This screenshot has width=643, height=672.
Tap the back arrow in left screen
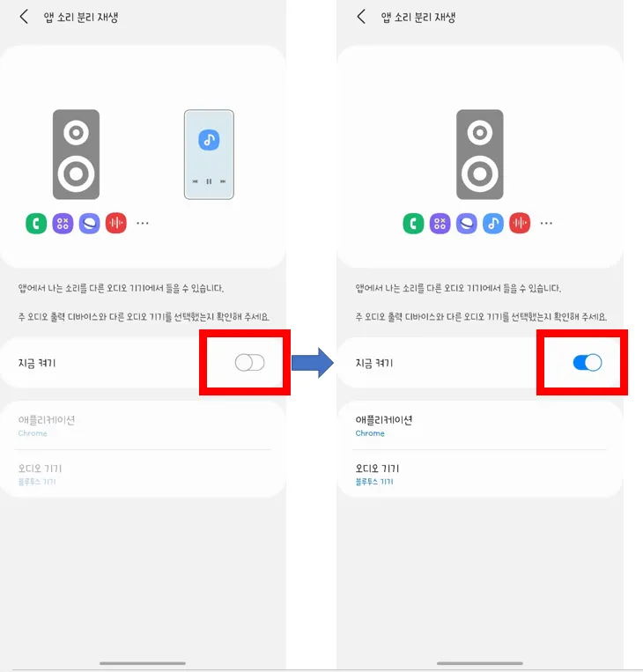[x=24, y=17]
